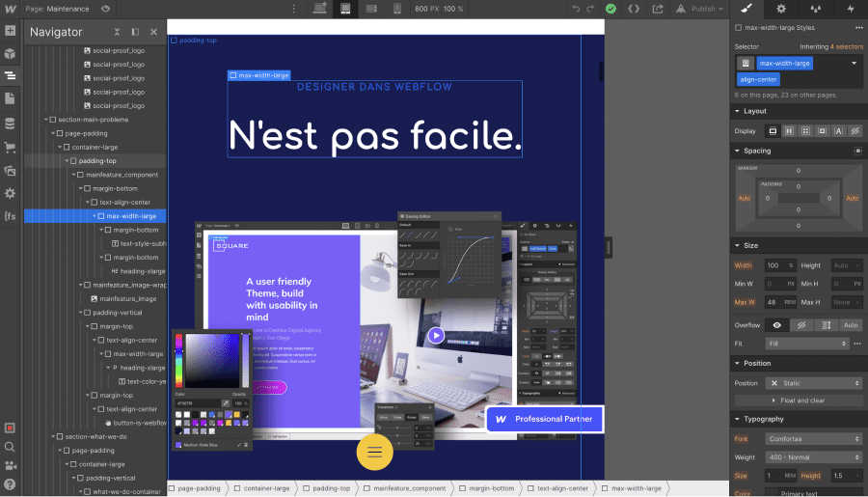The height and width of the screenshot is (497, 868).
Task: Redo the last change
Action: point(590,9)
